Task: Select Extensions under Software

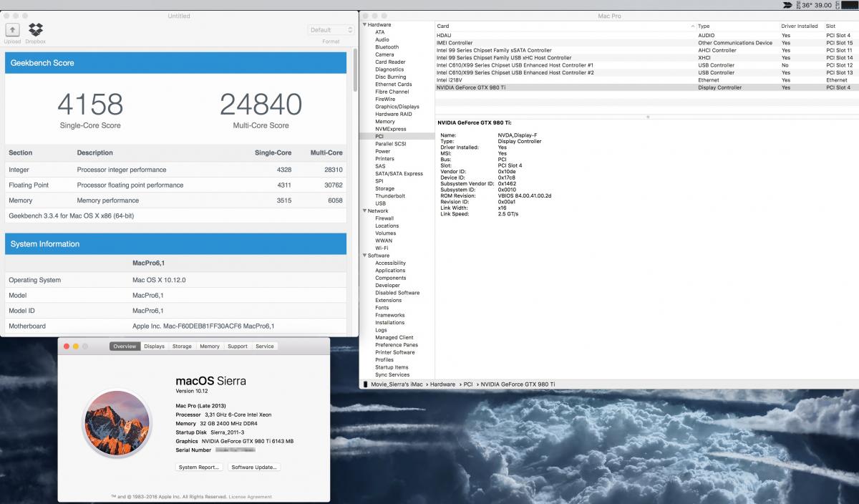Action: pos(389,301)
